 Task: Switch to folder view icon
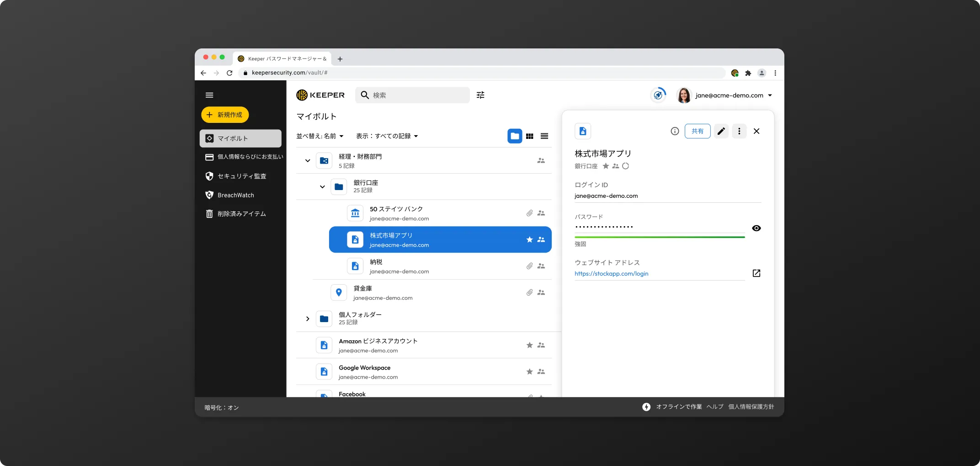click(x=515, y=136)
